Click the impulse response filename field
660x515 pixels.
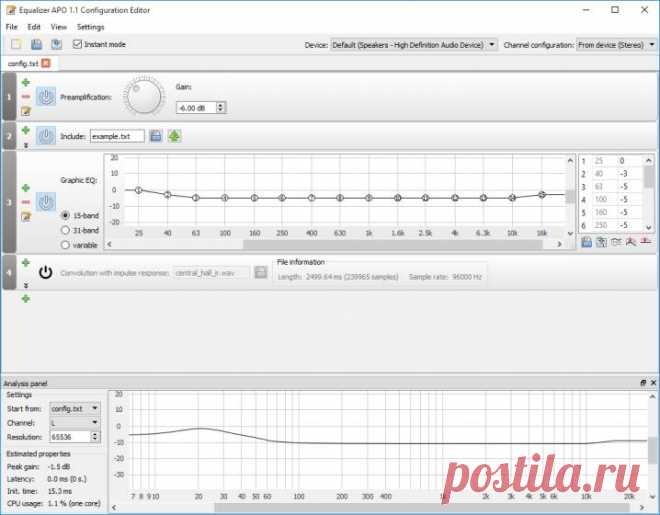point(211,273)
